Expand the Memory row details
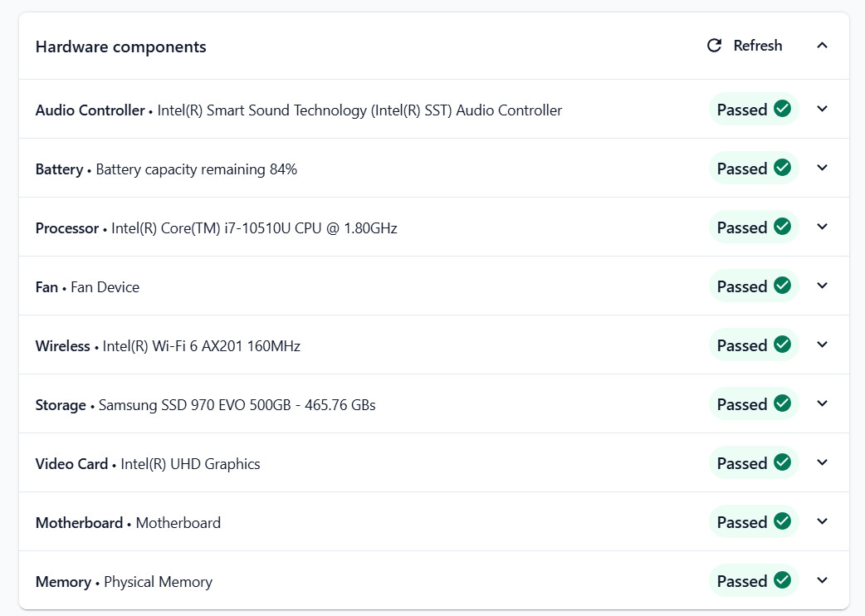 point(822,581)
